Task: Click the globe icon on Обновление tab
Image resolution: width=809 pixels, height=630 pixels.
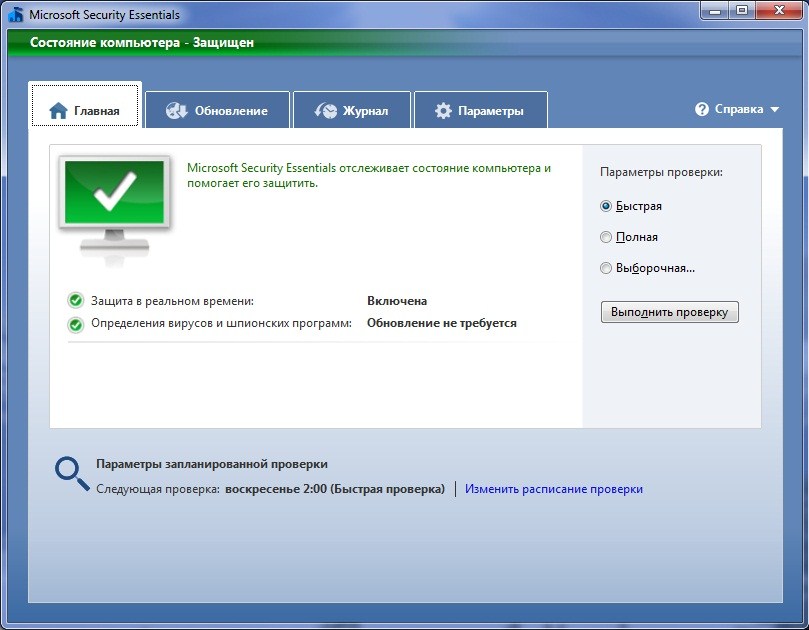Action: point(176,110)
